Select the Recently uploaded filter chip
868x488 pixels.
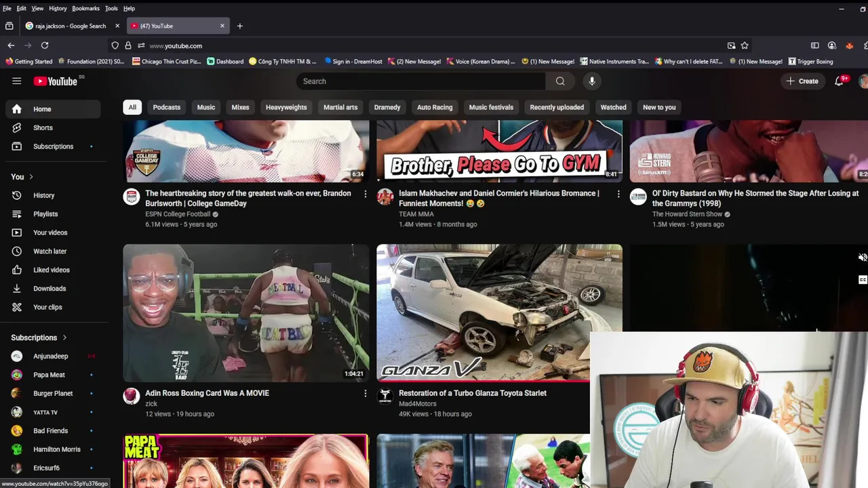point(557,107)
